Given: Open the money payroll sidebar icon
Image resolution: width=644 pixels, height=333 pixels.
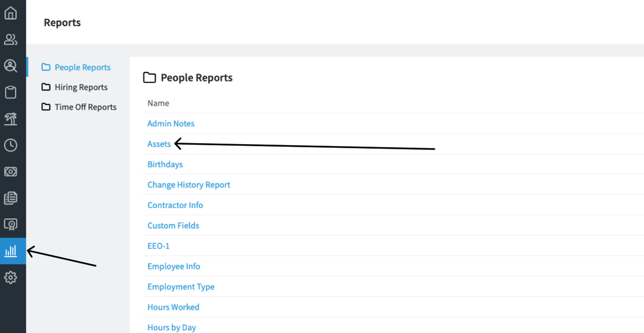Looking at the screenshot, I should tap(11, 172).
